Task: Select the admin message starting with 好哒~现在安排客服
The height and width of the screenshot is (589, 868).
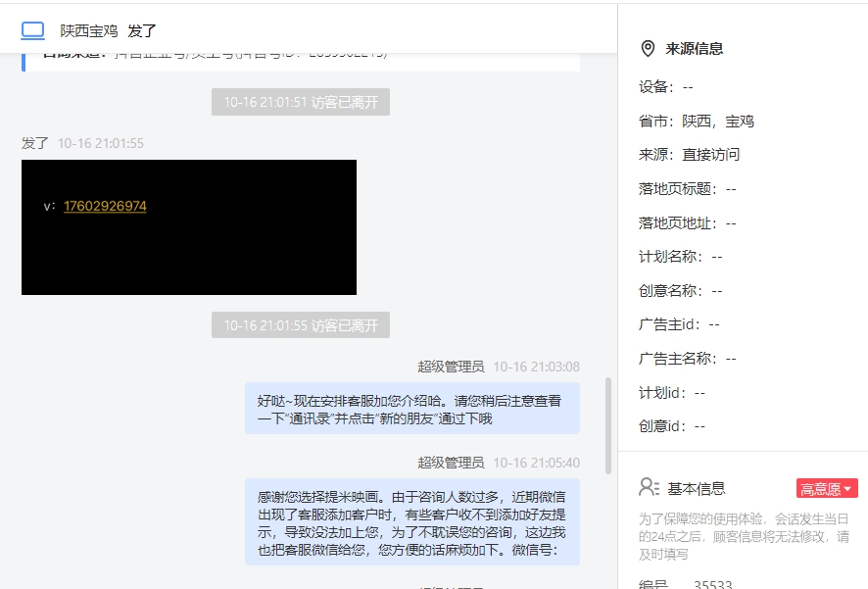Action: point(412,409)
